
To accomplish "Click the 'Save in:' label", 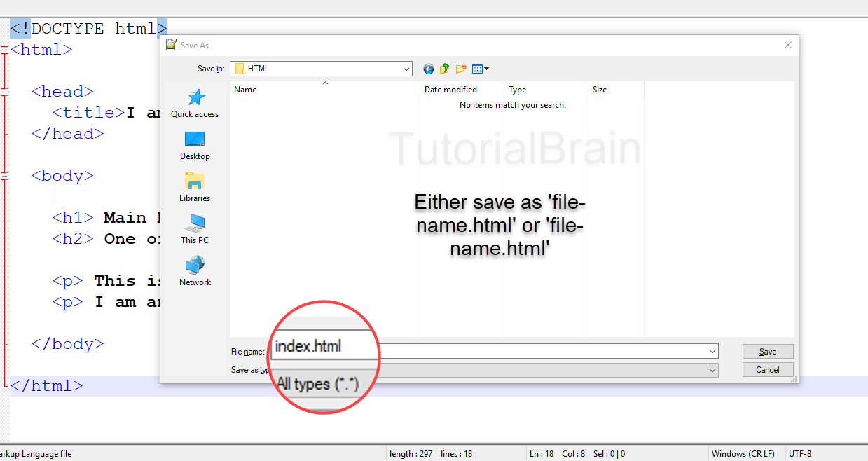I will [x=211, y=69].
